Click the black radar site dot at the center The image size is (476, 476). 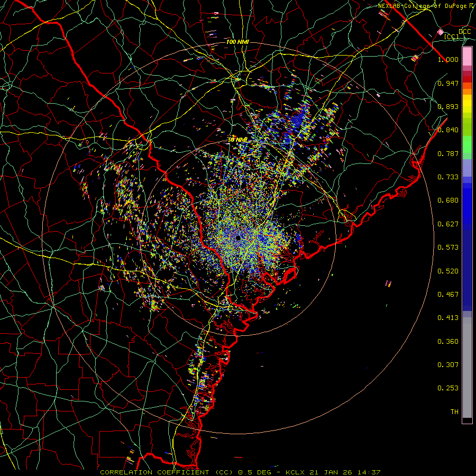[x=239, y=237]
